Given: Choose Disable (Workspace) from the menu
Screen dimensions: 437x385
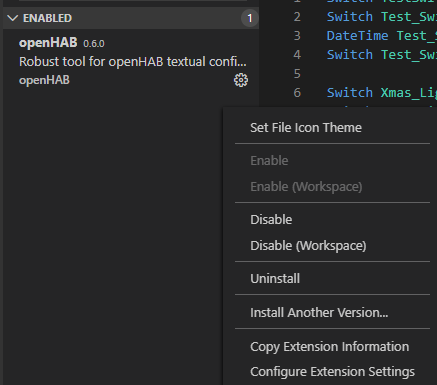Looking at the screenshot, I should (x=308, y=246).
